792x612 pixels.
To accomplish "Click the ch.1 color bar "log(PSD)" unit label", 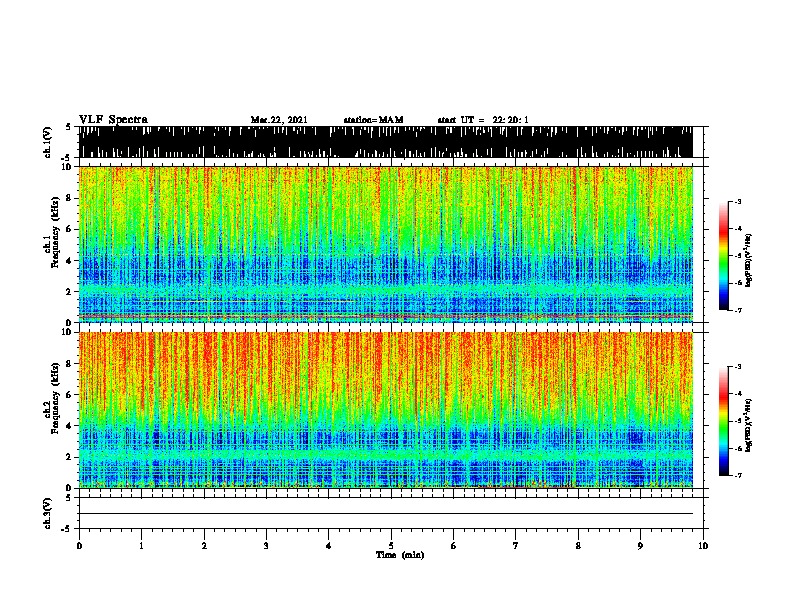I will pyautogui.click(x=749, y=260).
